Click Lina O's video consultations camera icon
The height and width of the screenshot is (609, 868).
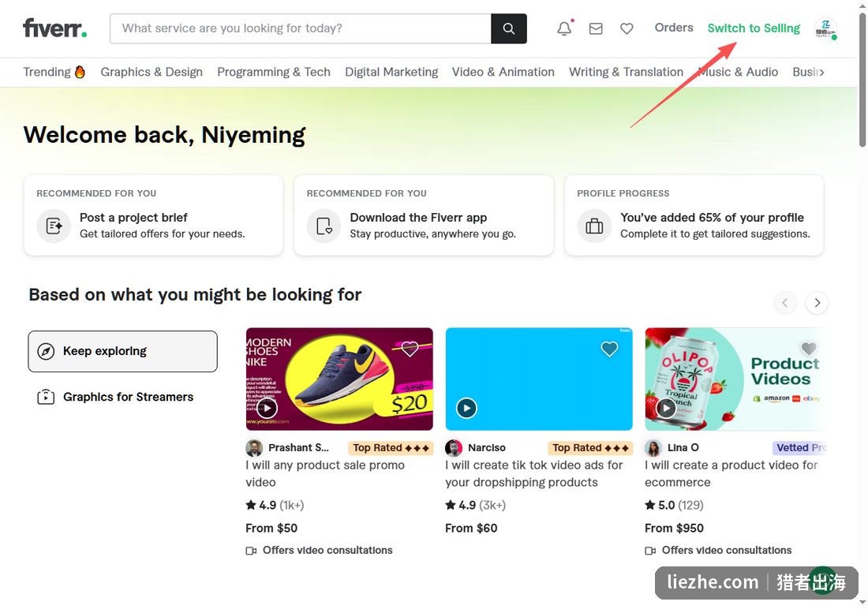click(650, 551)
